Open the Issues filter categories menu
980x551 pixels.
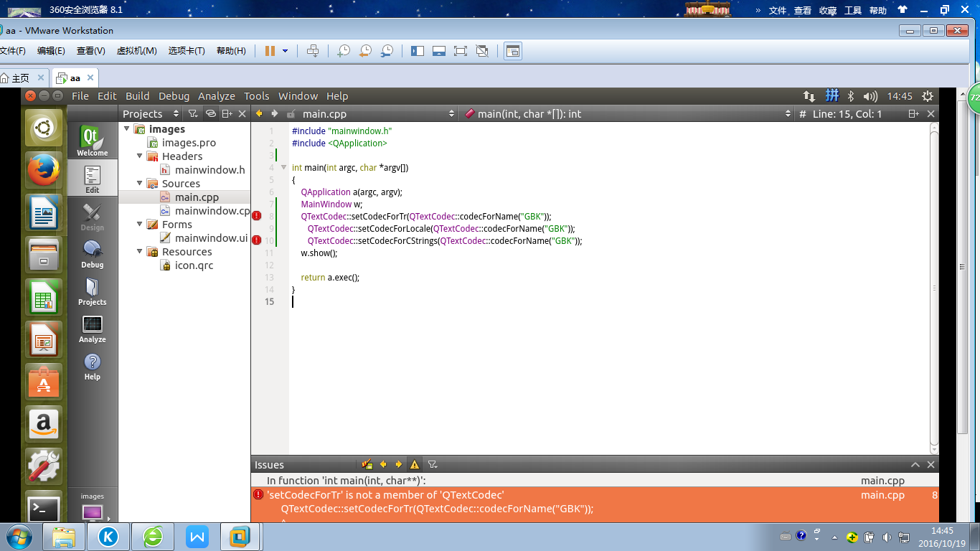pos(433,464)
